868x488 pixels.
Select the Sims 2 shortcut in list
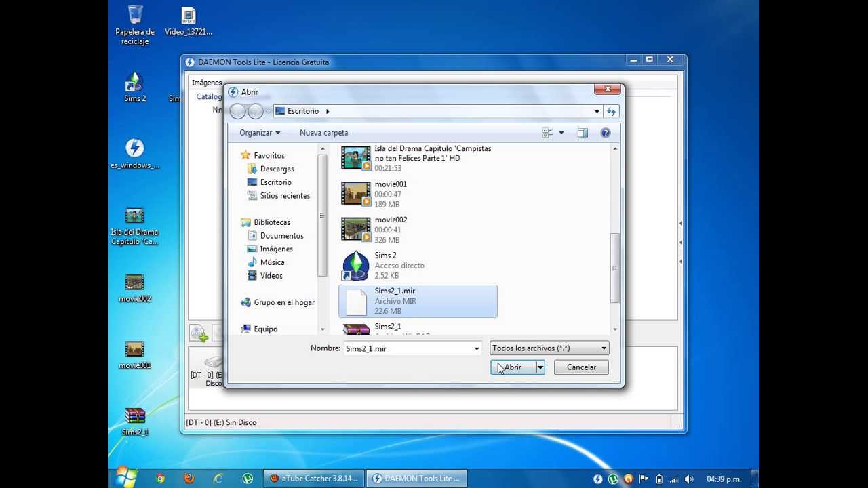418,266
